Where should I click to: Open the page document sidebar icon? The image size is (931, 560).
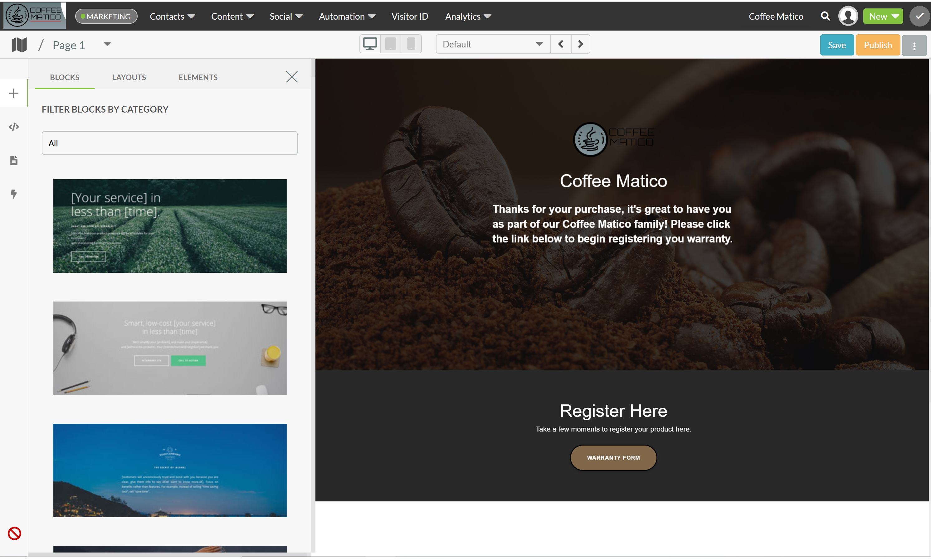[x=14, y=160]
